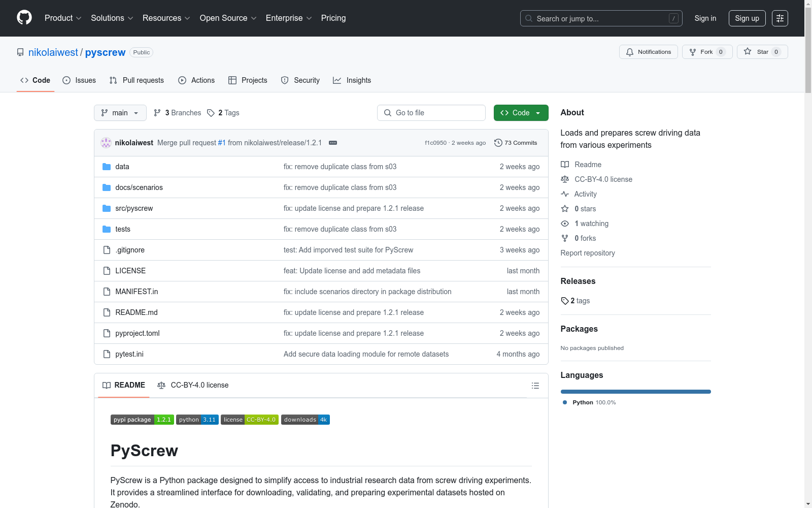812x508 pixels.
Task: Click the pytest.ini file icon
Action: (x=107, y=354)
